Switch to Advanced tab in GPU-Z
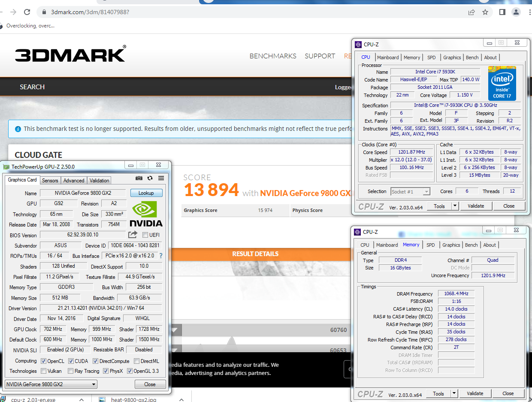This screenshot has height=402, width=532. pos(74,181)
